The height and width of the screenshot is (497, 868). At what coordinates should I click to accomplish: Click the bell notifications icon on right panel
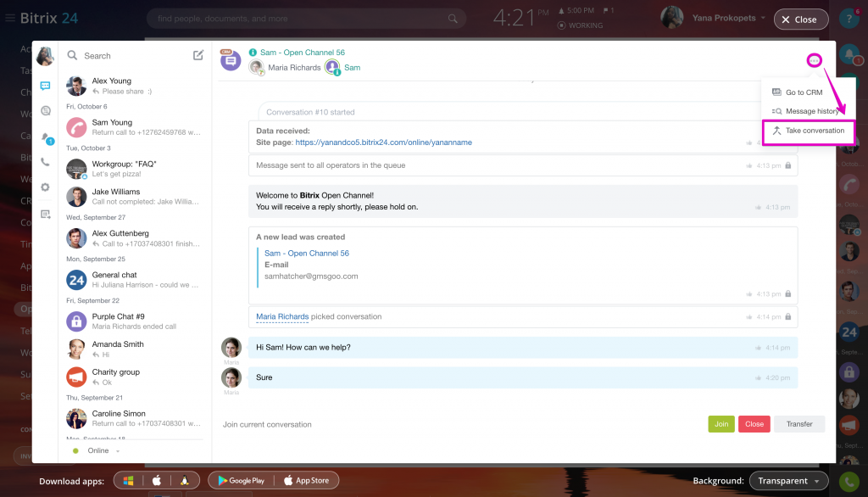[x=849, y=54]
